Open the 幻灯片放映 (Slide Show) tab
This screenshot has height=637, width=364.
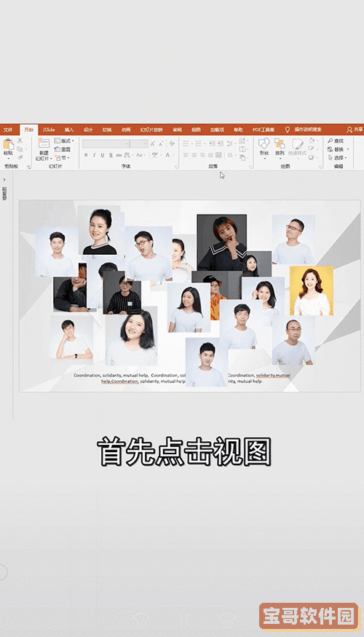coord(151,130)
